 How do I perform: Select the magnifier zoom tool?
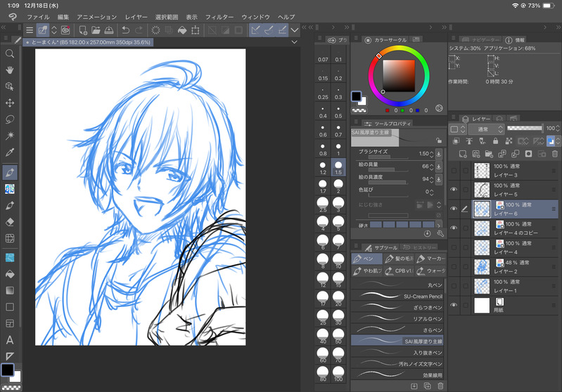tap(10, 53)
